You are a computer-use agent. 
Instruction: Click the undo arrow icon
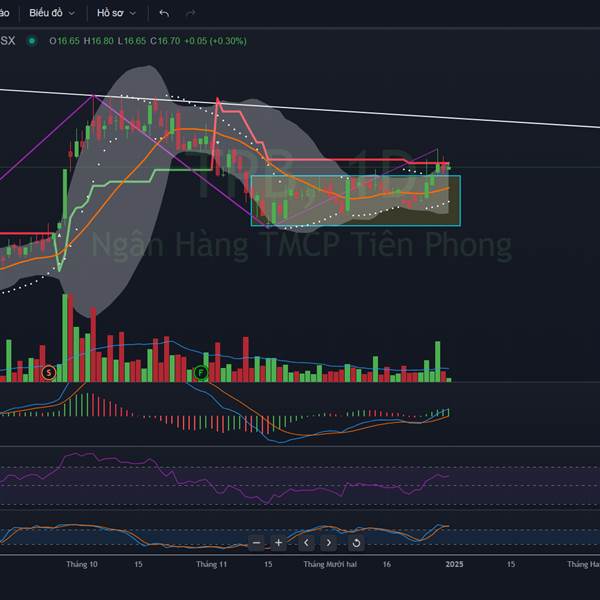pos(164,13)
